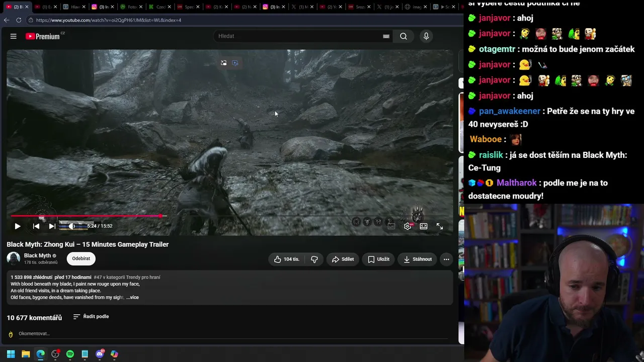The image size is (644, 362).
Task: Share the video via Sdílet
Action: 343,259
